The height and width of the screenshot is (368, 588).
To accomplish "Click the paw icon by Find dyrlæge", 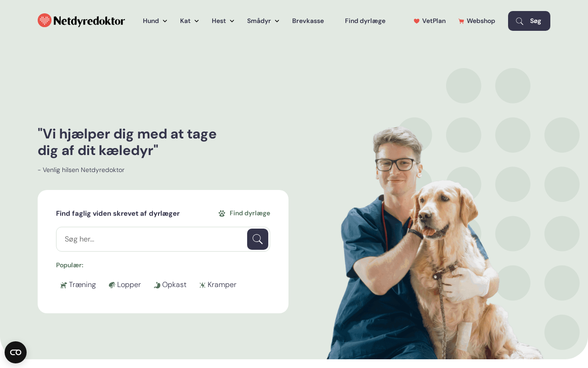I will tap(222, 213).
